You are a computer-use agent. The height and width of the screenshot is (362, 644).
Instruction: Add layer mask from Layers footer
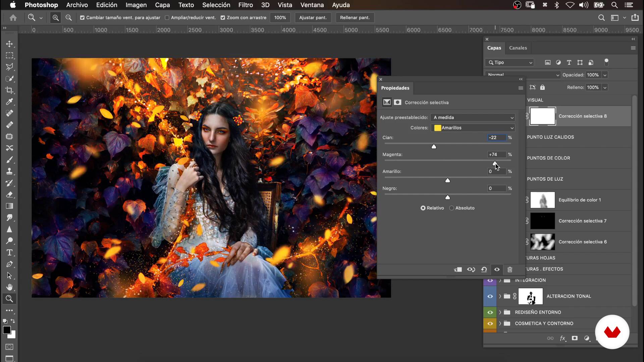[575, 338]
